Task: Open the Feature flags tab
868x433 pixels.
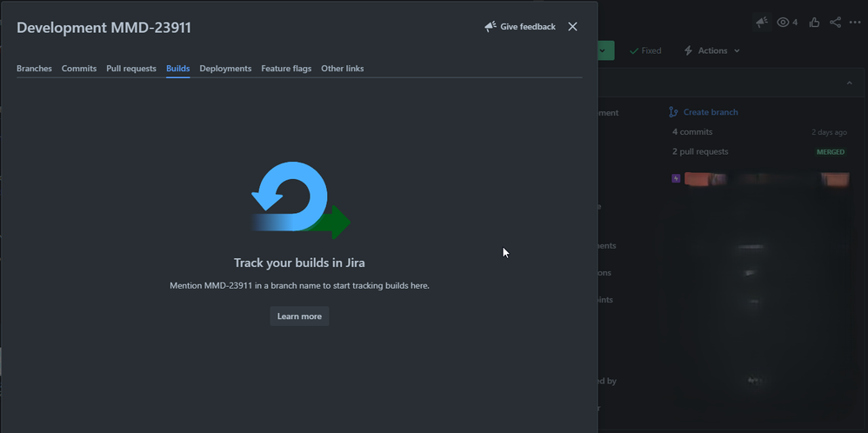Action: click(286, 69)
